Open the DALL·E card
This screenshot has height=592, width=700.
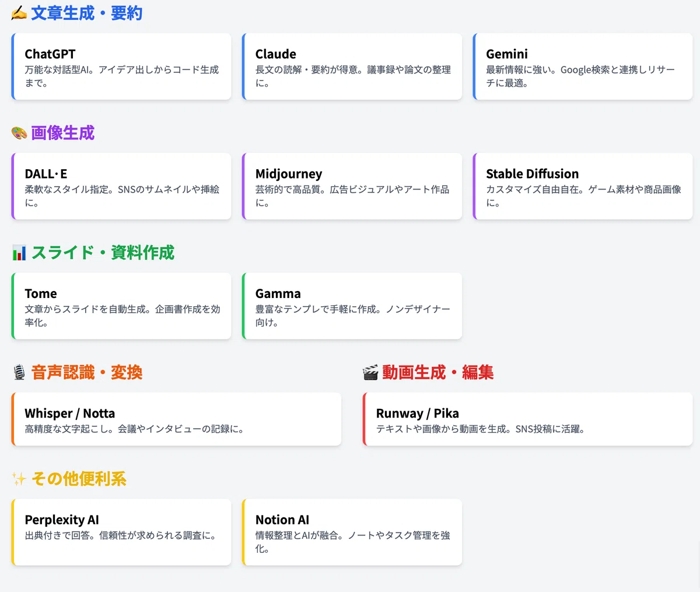coord(121,186)
